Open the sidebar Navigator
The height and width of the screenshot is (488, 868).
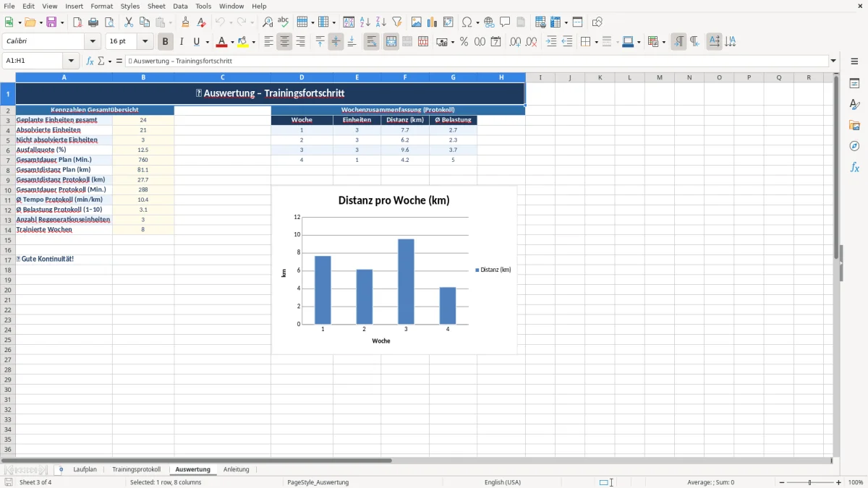click(x=854, y=146)
